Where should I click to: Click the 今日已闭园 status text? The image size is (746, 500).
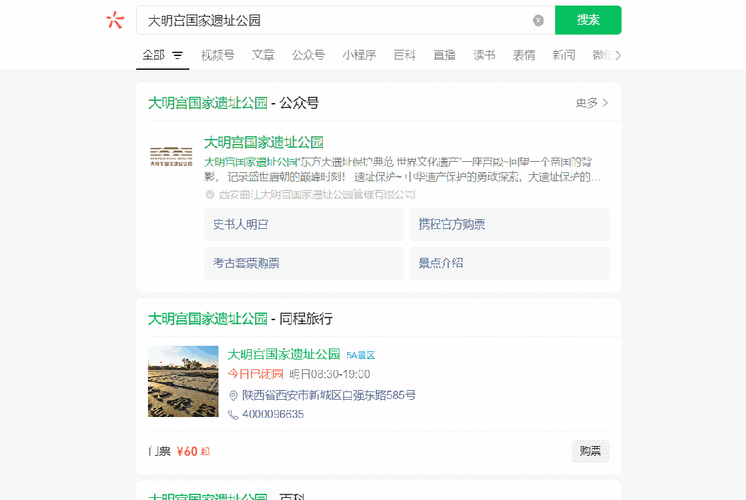tap(255, 374)
